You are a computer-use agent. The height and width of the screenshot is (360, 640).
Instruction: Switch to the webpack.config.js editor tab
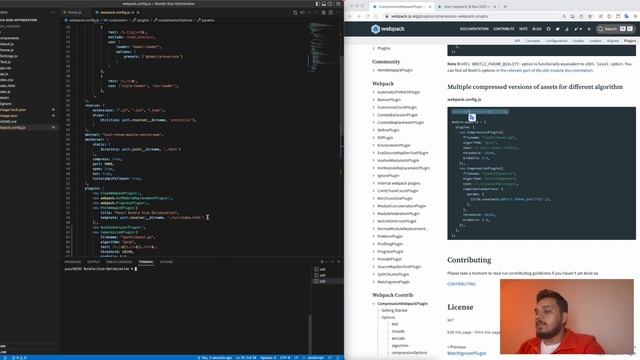click(x=115, y=13)
